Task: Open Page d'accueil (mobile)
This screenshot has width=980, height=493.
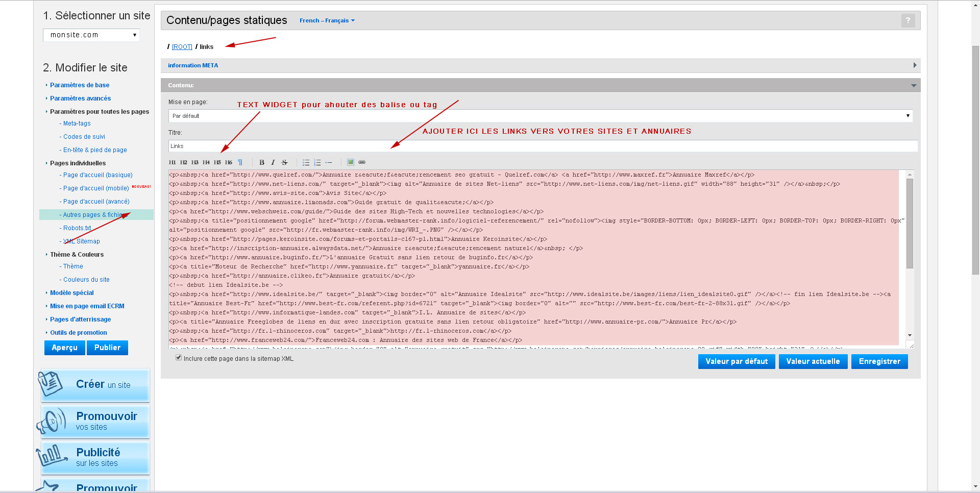Action: point(96,188)
